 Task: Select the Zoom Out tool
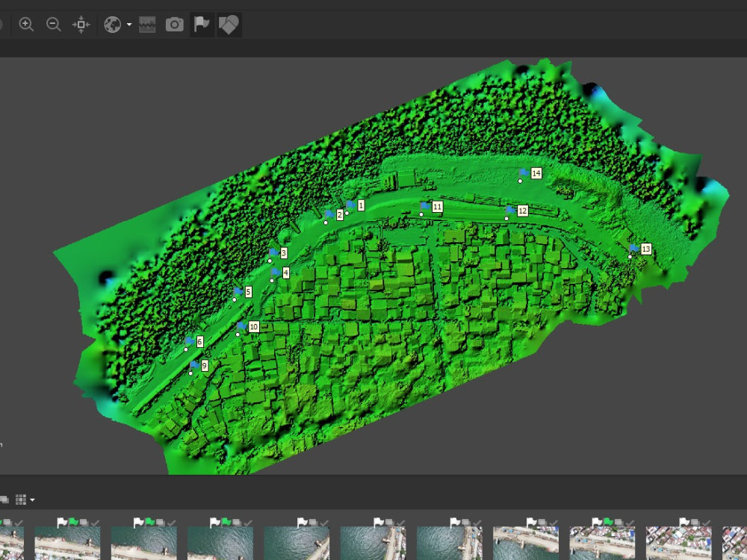coord(54,23)
